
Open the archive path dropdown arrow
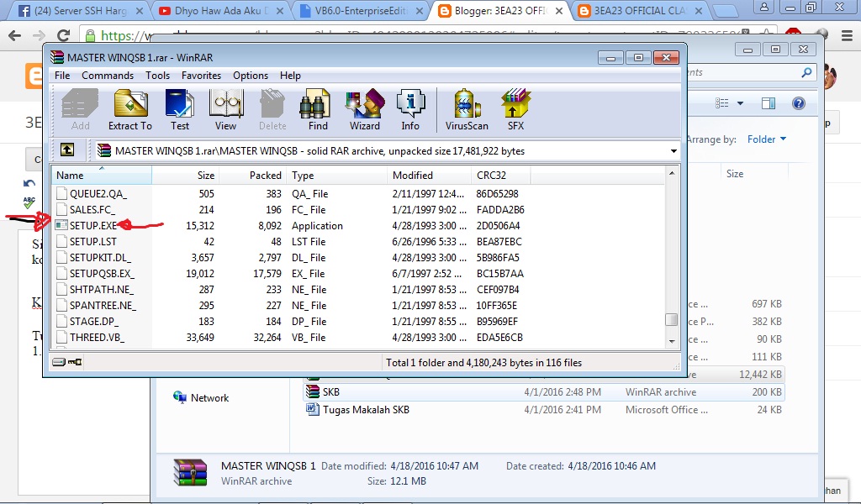(672, 150)
